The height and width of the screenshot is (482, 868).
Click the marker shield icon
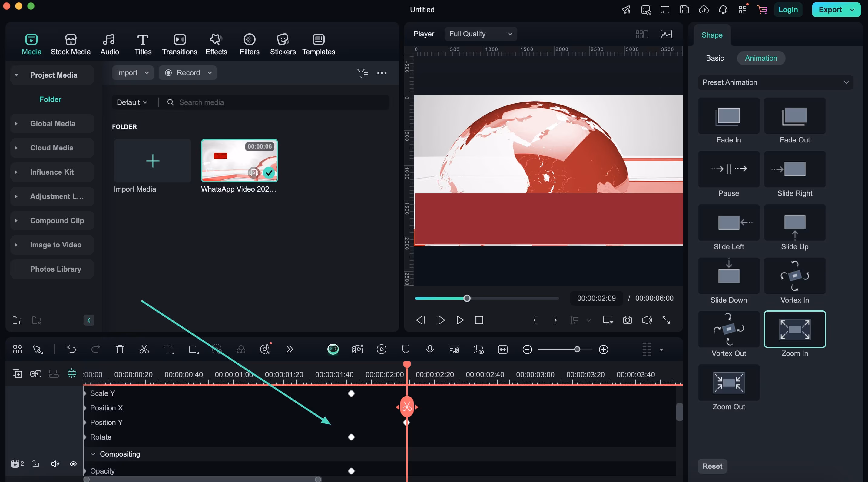tap(406, 350)
